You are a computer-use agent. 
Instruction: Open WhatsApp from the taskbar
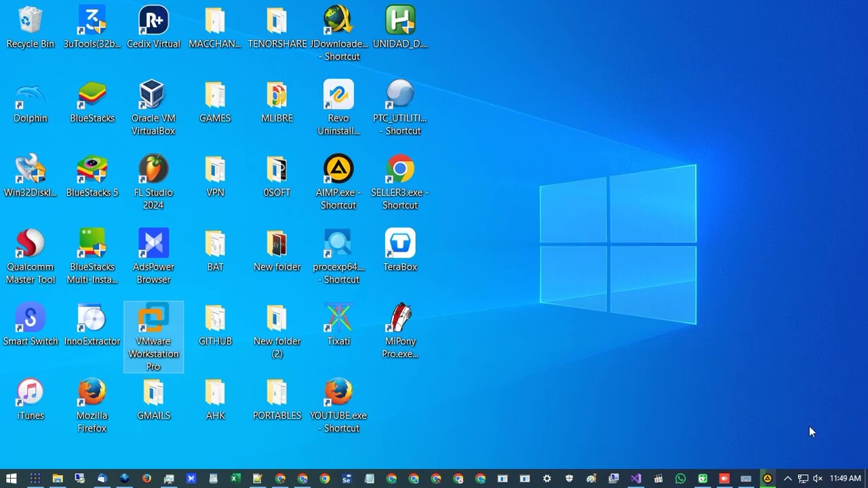tap(680, 479)
